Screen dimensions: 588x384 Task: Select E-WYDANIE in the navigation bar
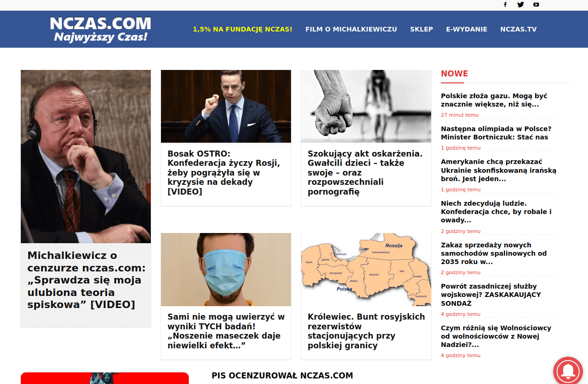pyautogui.click(x=466, y=29)
